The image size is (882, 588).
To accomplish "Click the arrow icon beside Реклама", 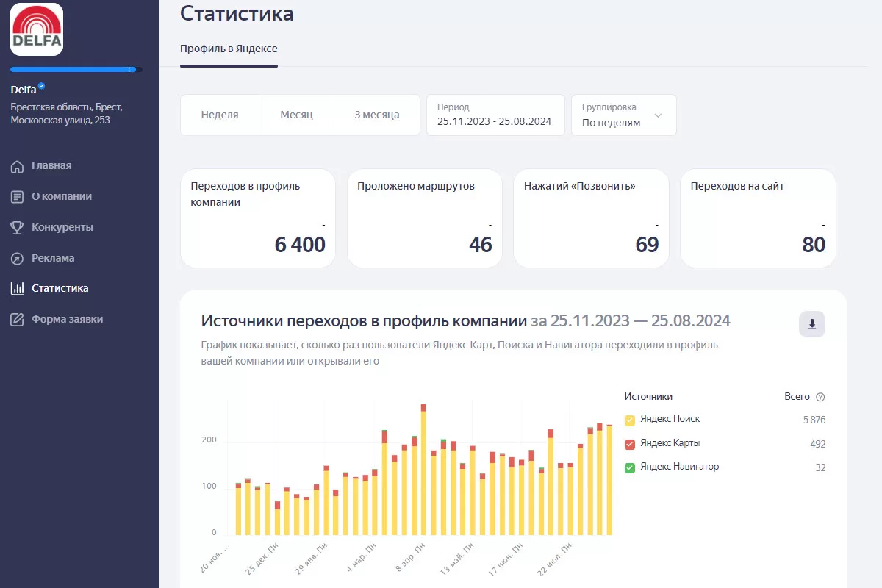I will 18,259.
